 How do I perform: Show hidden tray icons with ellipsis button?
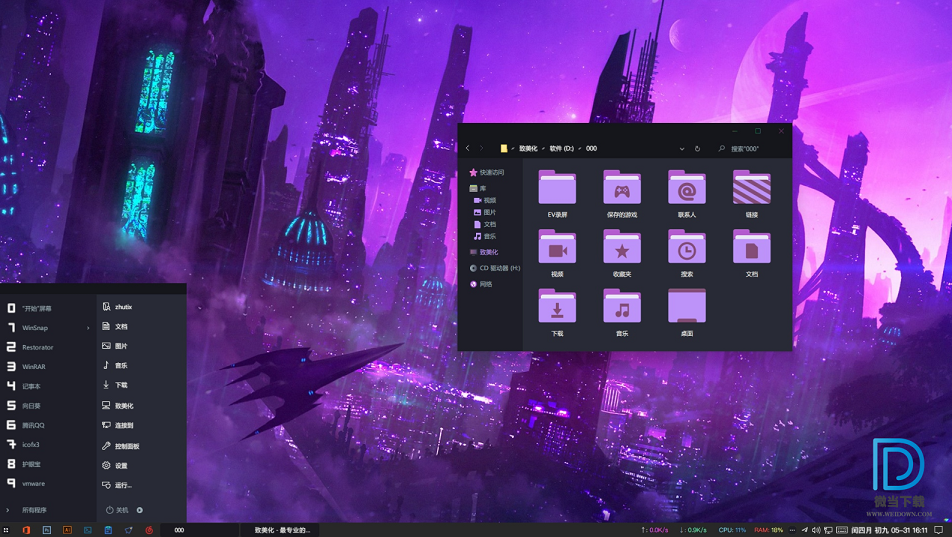pos(792,530)
